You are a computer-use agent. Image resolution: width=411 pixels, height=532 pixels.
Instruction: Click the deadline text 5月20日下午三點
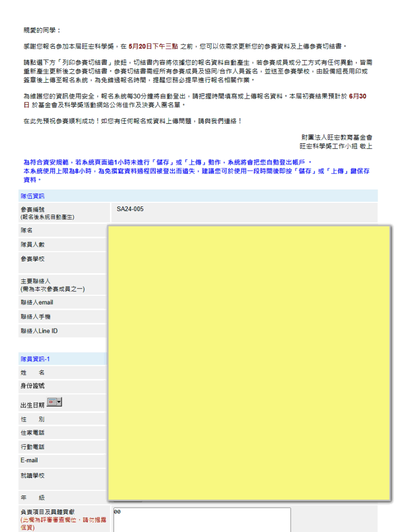click(x=153, y=47)
